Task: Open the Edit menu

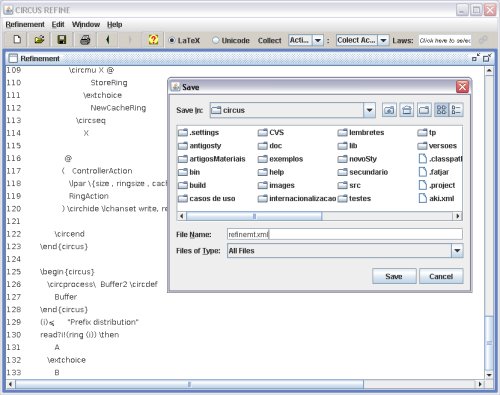Action: (58, 24)
